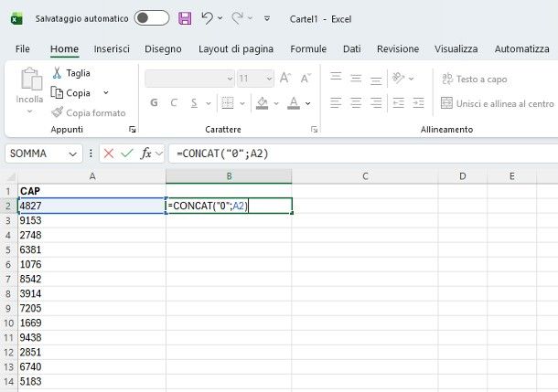Click the fx Insert function icon
The width and height of the screenshot is (558, 392).
(x=146, y=154)
